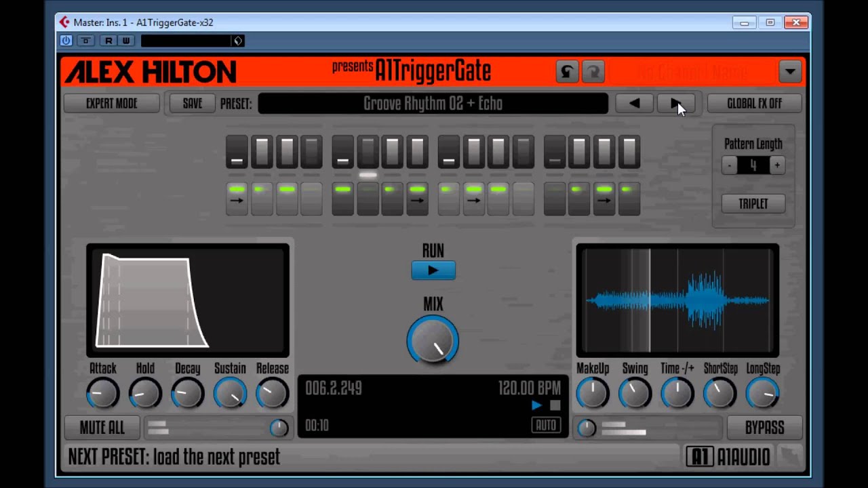Click the Run play button
Image resolution: width=868 pixels, height=488 pixels.
point(433,270)
